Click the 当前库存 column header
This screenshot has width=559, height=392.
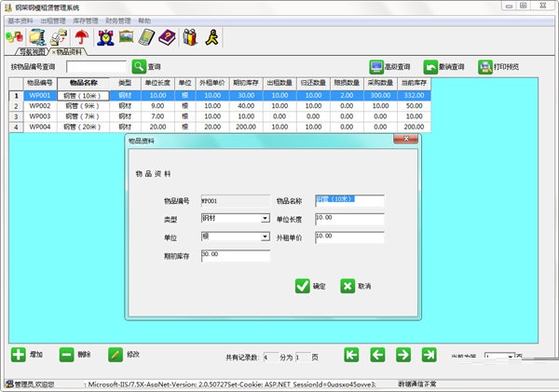point(414,83)
